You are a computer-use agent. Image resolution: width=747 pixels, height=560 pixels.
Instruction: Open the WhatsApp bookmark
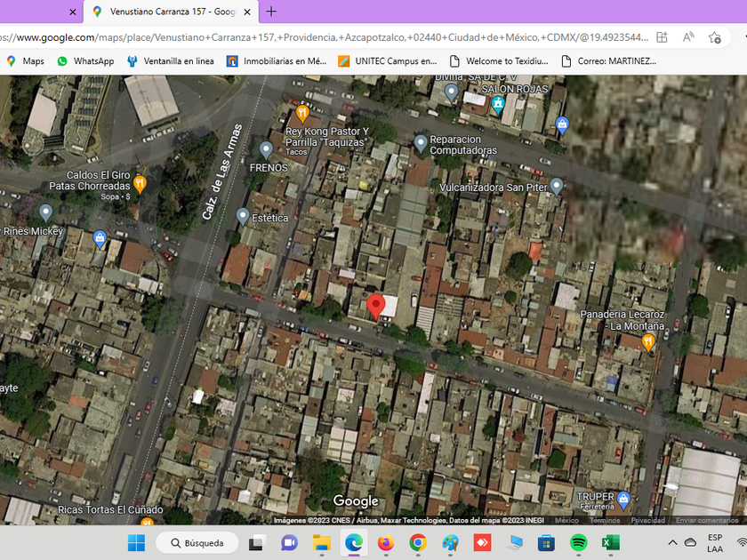85,61
